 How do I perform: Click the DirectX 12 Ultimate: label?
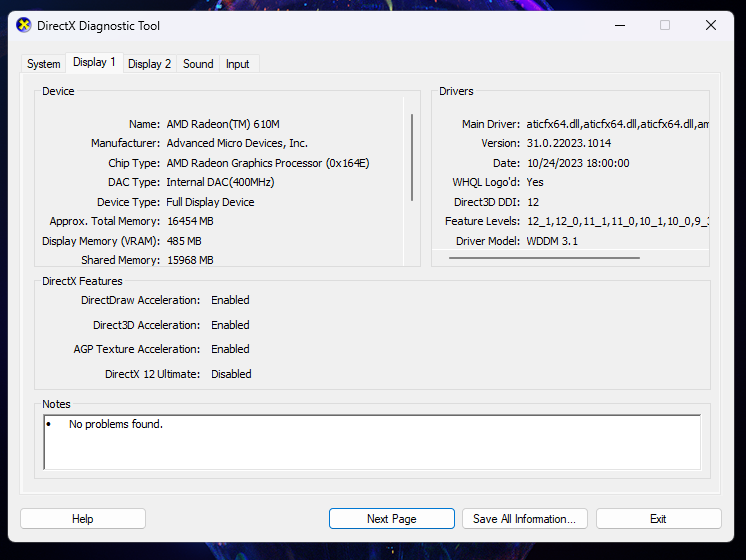(x=152, y=374)
